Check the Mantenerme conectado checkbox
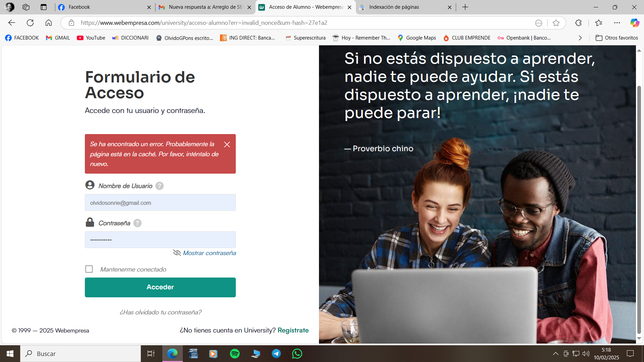 click(89, 269)
